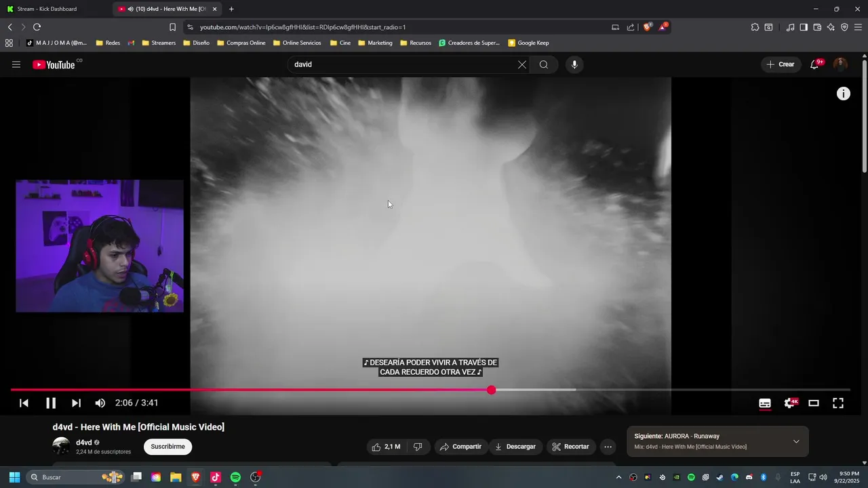Open the Diseño bookmarks folder
868x488 pixels.
point(197,43)
